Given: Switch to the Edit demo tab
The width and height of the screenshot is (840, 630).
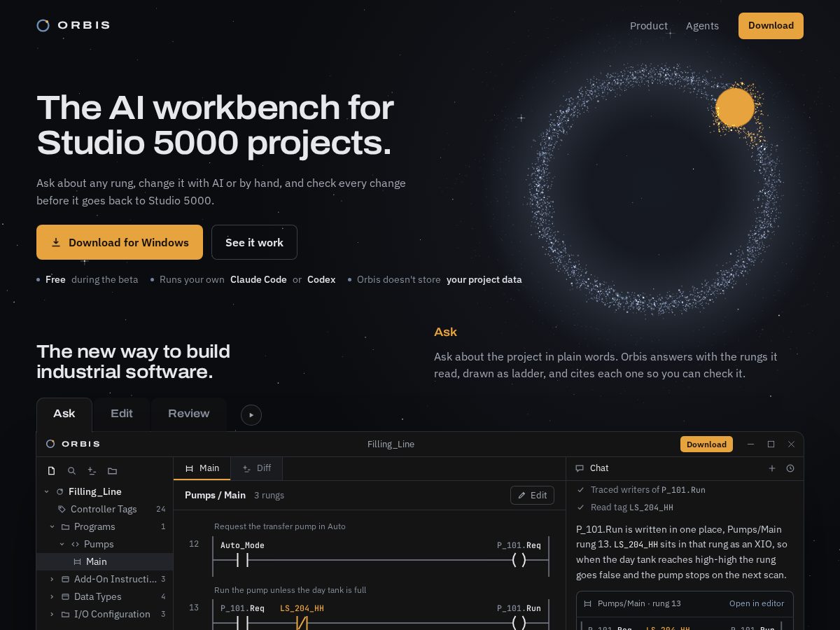Looking at the screenshot, I should [x=122, y=414].
